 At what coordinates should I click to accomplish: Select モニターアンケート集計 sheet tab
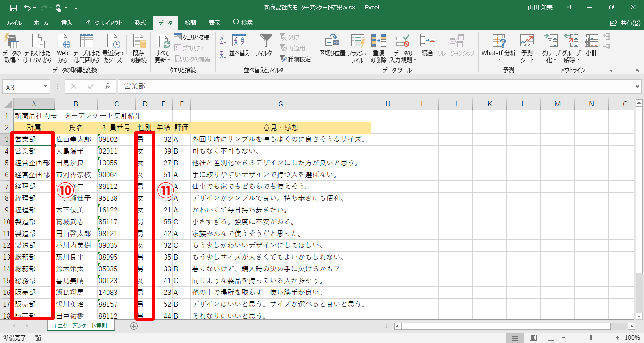coord(81,326)
